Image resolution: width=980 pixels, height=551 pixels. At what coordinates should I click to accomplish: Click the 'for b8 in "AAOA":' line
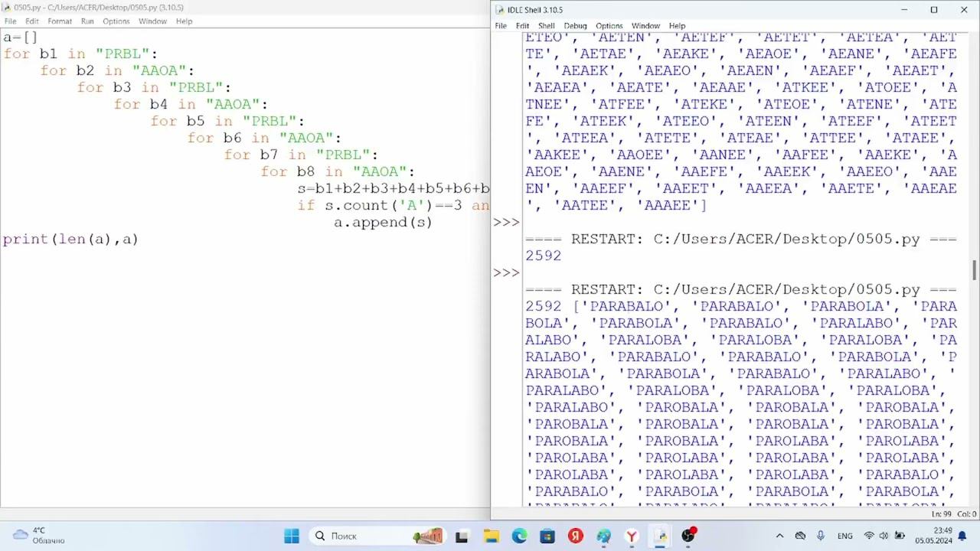(337, 171)
